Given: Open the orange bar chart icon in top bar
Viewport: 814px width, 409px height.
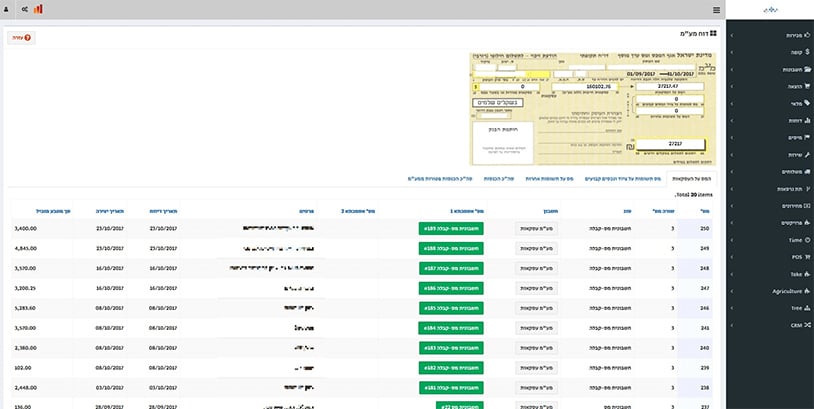Looking at the screenshot, I should 38,9.
